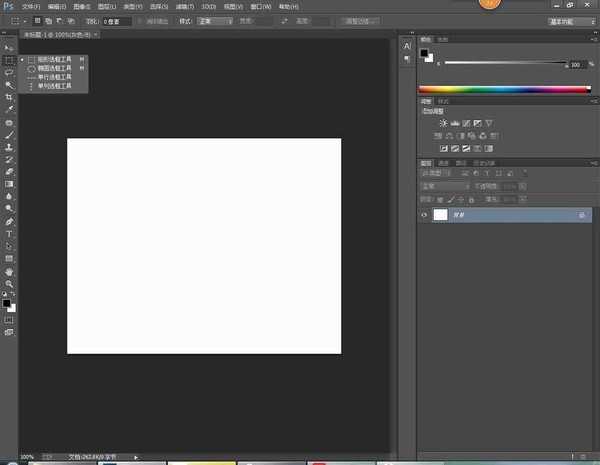Open the layer blend mode dropdown

pyautogui.click(x=445, y=186)
